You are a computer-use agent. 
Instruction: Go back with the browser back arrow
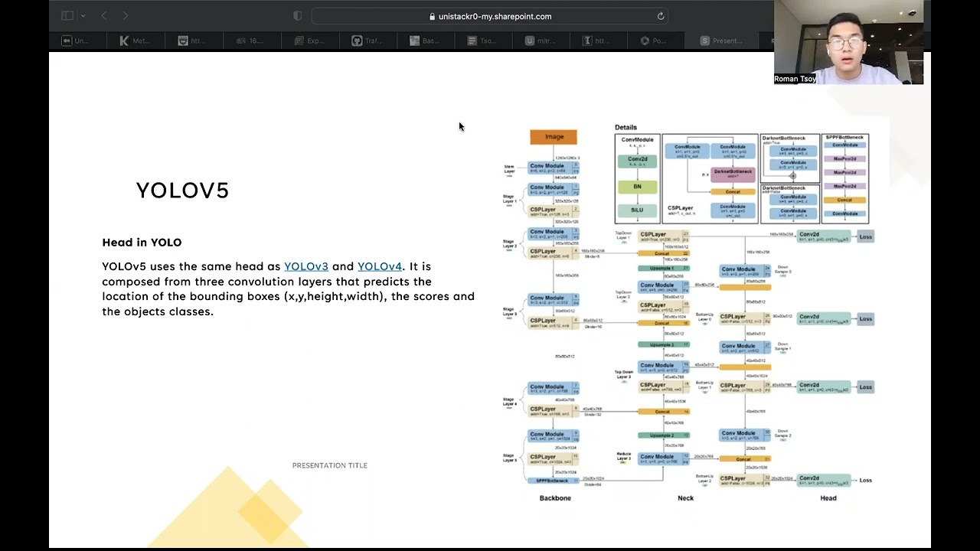click(x=104, y=15)
